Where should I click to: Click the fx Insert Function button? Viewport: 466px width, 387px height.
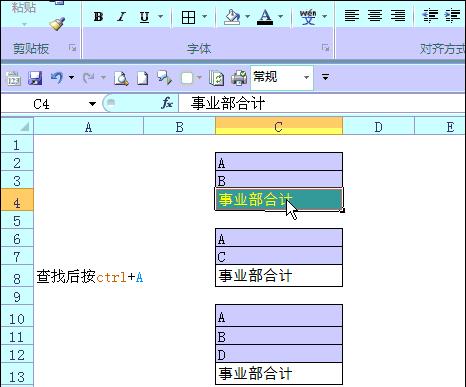pos(167,103)
